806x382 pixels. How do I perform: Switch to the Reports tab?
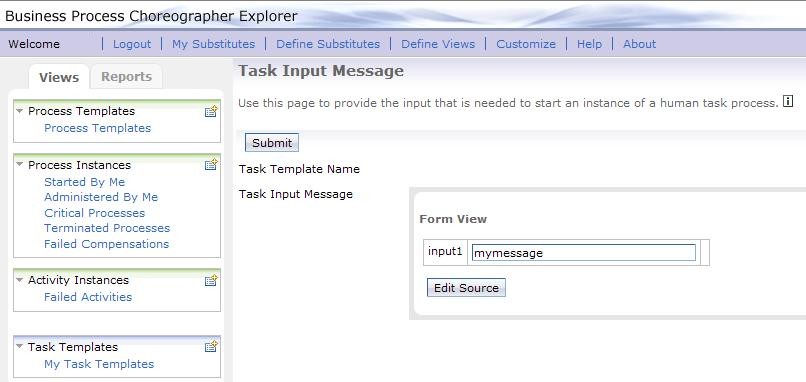point(126,77)
